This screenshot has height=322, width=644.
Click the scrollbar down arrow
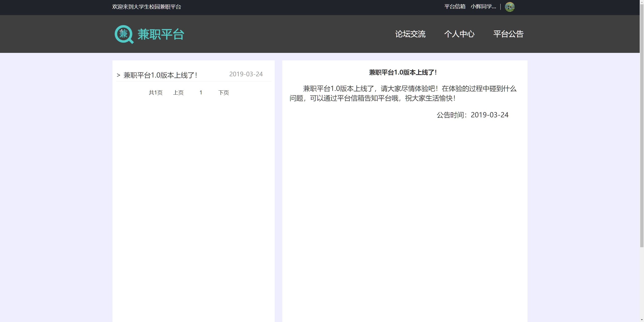pyautogui.click(x=642, y=320)
